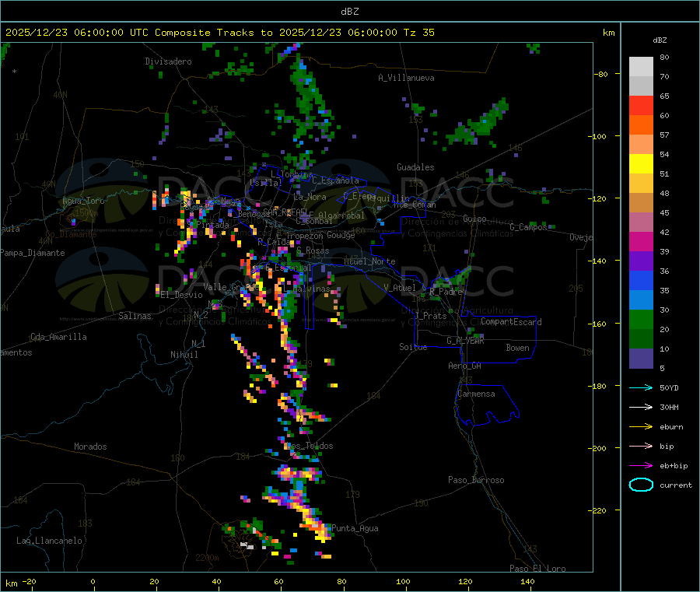Click the 'Pampa_Diamante' map label
The height and width of the screenshot is (592, 700).
pyautogui.click(x=32, y=253)
